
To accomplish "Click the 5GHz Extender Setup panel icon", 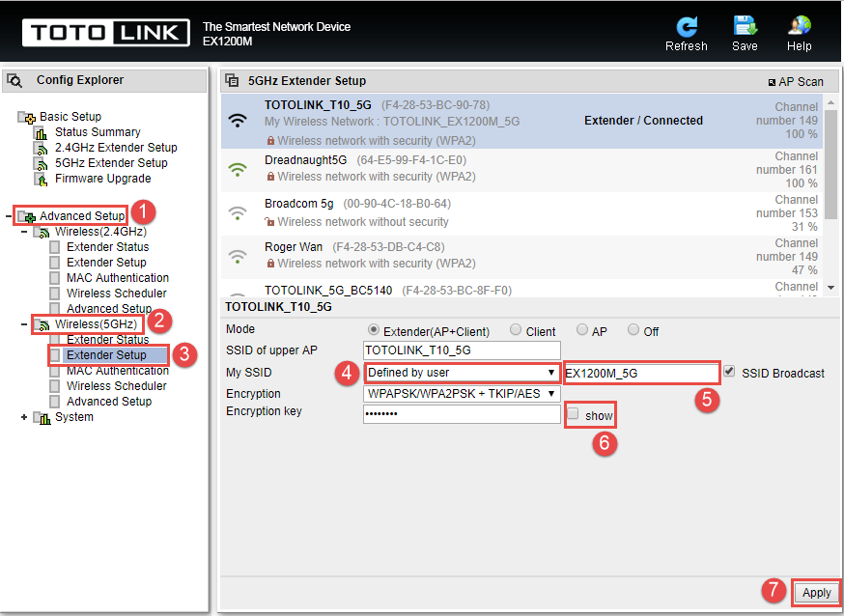I will coord(232,81).
